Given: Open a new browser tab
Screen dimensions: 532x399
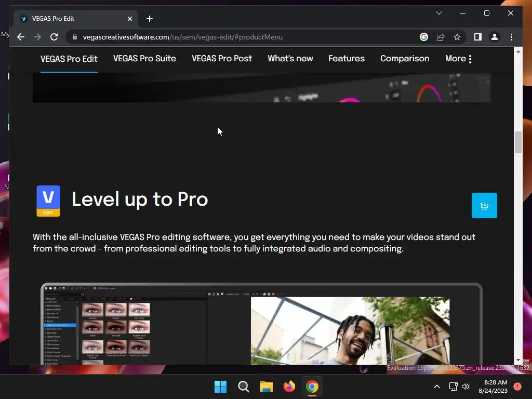Looking at the screenshot, I should point(150,19).
